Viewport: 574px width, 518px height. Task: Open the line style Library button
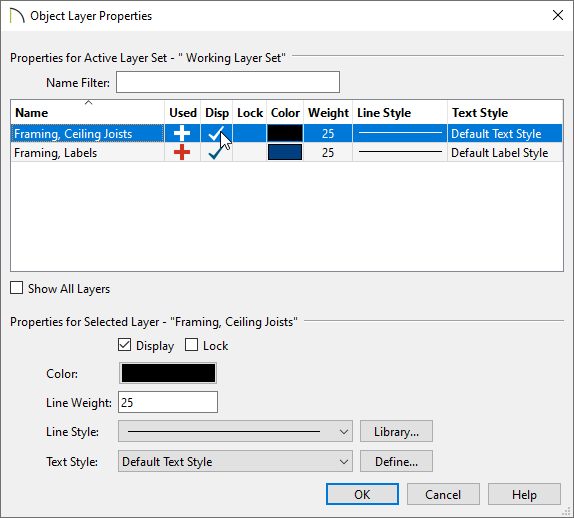click(x=396, y=431)
